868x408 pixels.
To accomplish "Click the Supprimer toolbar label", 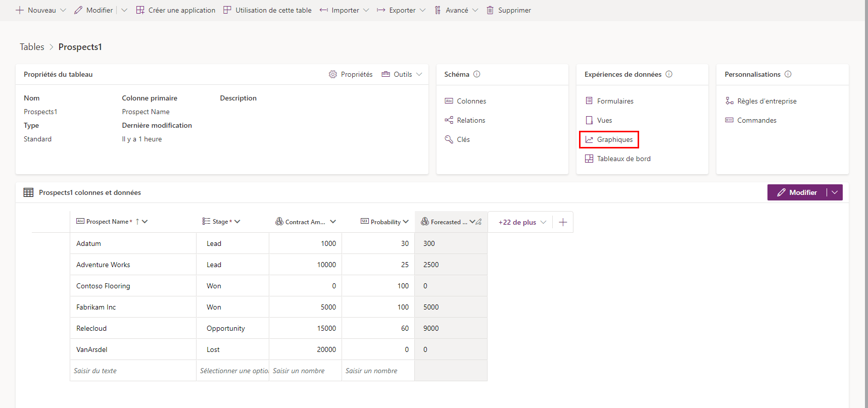I will [x=514, y=10].
